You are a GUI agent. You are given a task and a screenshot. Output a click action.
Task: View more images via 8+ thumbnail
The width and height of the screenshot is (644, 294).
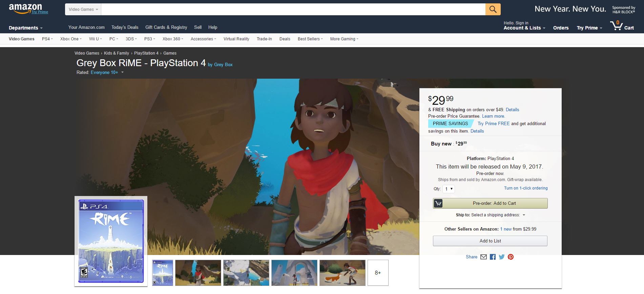click(x=378, y=273)
